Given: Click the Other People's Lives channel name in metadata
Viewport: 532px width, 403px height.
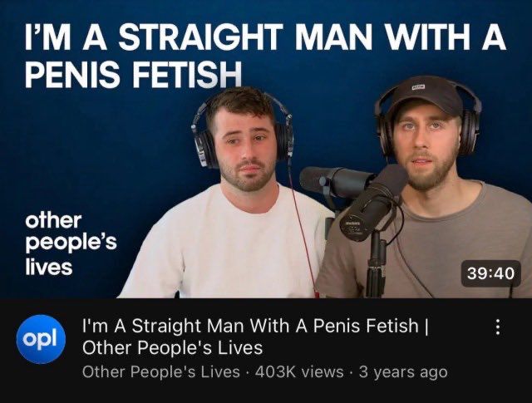Looking at the screenshot, I should click(161, 371).
